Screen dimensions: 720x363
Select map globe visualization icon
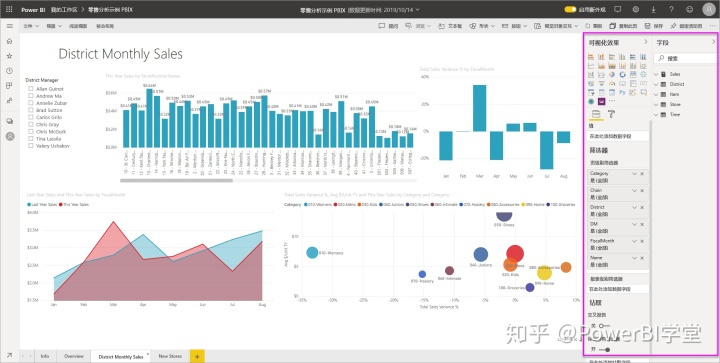643,74
